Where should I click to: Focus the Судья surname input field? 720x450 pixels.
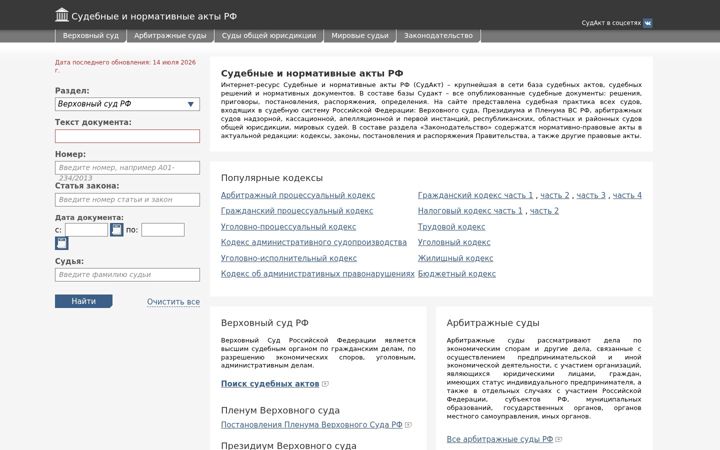point(127,275)
